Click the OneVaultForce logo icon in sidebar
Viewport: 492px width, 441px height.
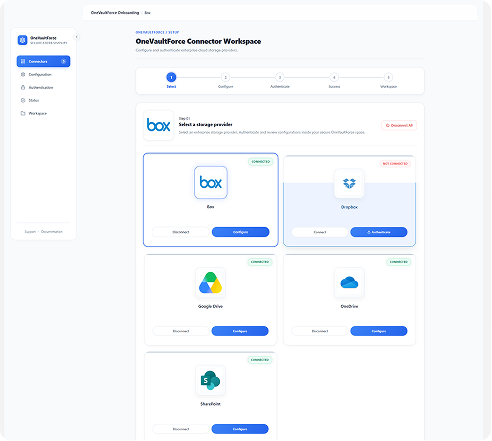click(22, 40)
